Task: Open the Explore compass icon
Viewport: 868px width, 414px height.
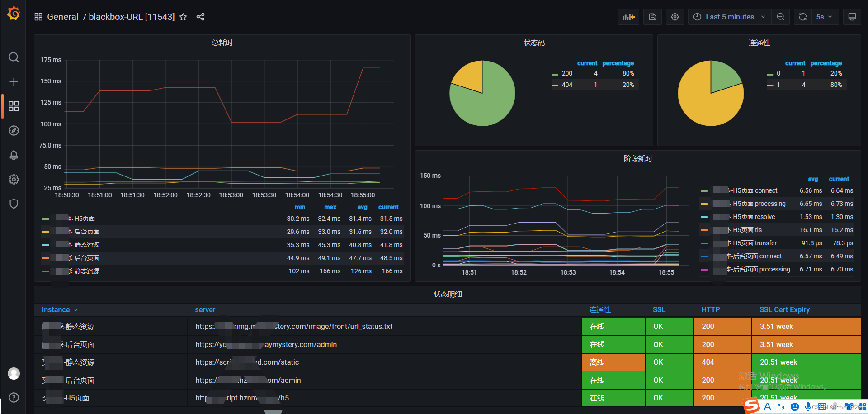Action: tap(14, 131)
